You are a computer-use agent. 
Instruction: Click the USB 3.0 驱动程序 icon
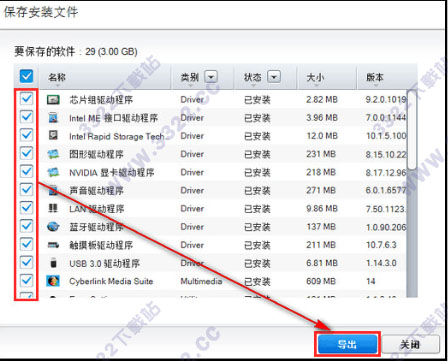pos(53,263)
